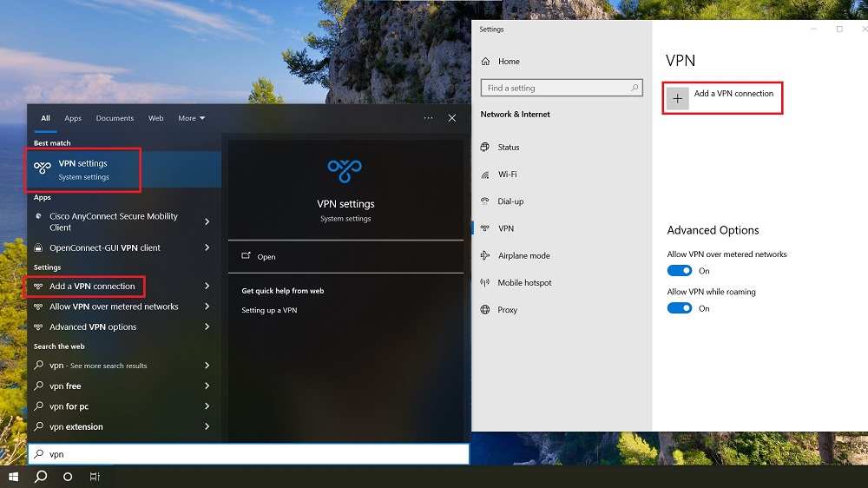Viewport: 868px width, 488px height.
Task: Open Proxy settings from the sidebar
Action: (507, 310)
